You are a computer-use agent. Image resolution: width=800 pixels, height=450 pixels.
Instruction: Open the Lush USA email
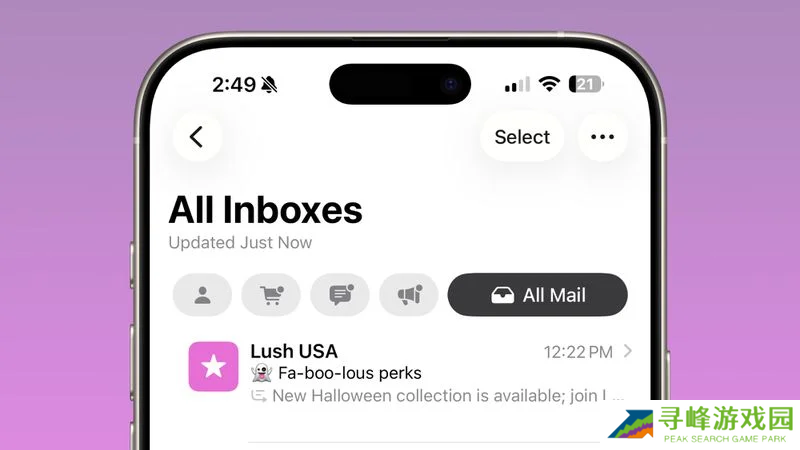tap(411, 373)
